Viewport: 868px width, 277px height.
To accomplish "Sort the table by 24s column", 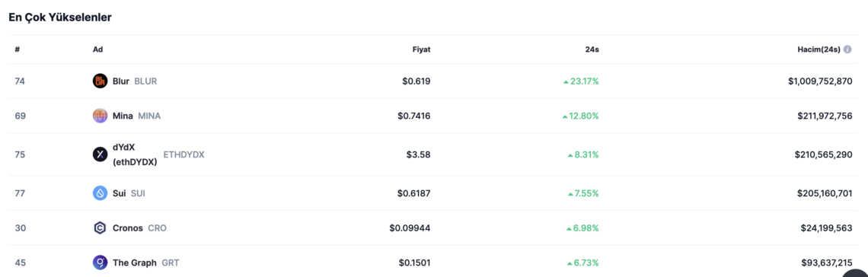I will (592, 49).
